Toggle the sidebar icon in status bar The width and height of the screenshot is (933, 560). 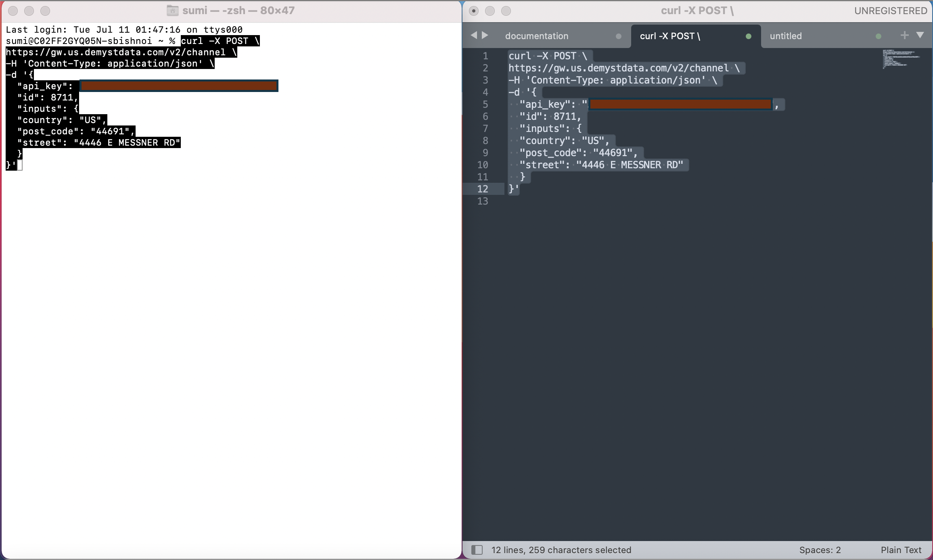click(x=477, y=550)
